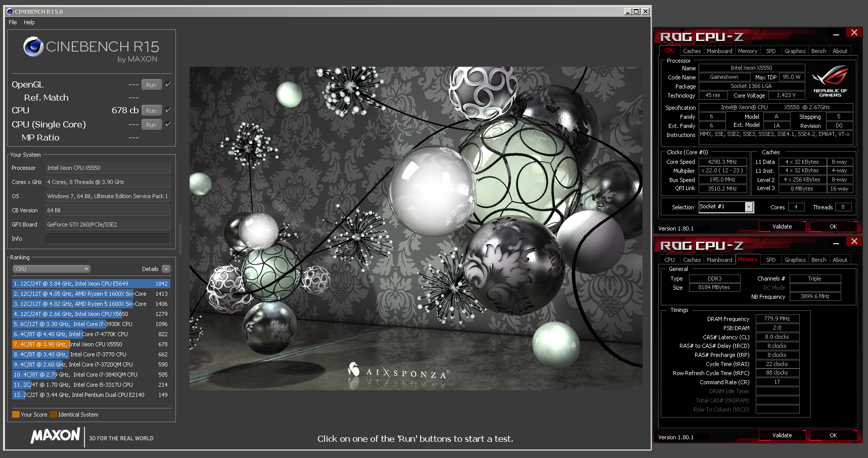
Task: Click the Core Speed value 4290.3 MHz
Action: coord(722,162)
